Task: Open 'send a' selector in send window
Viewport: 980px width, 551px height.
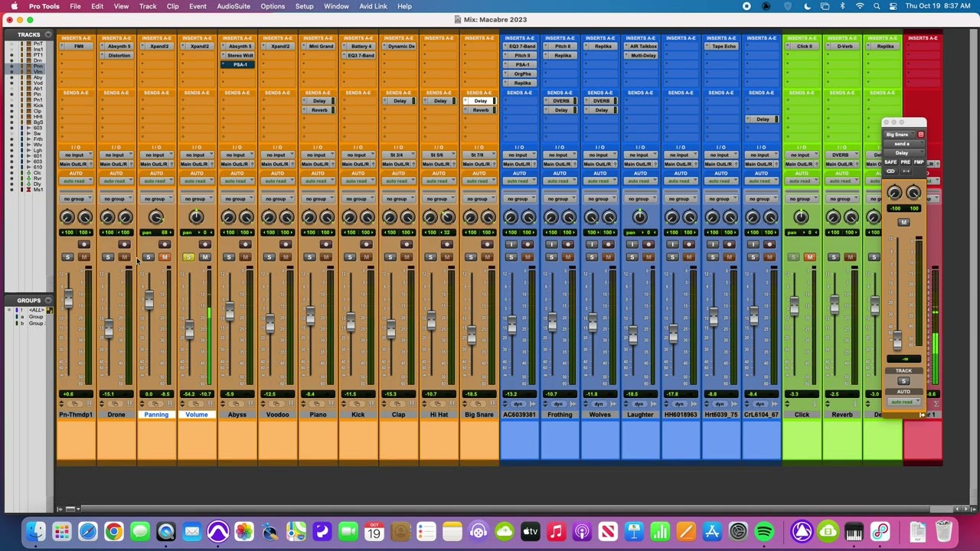Action: click(903, 144)
